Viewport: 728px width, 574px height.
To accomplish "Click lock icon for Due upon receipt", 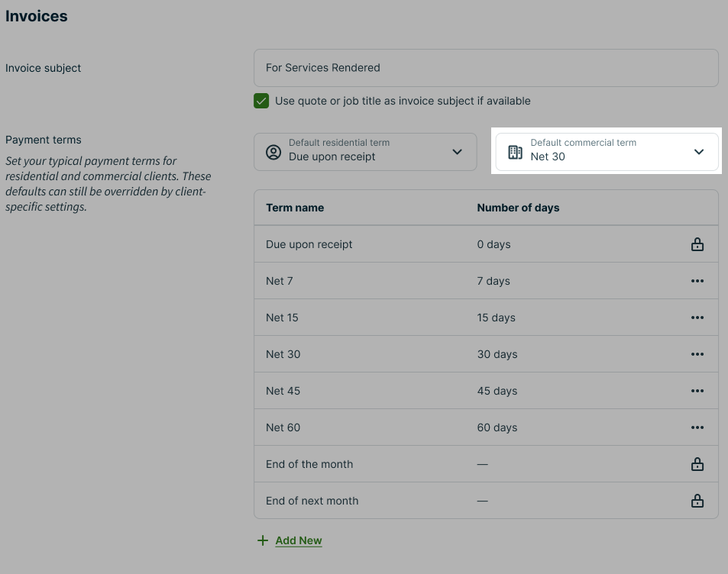I will coord(697,244).
